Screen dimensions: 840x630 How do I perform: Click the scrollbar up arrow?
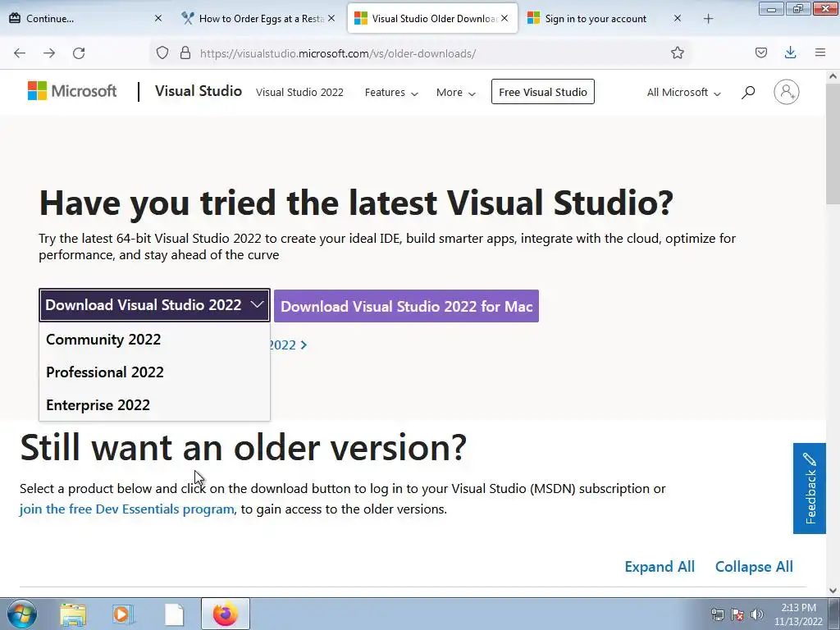point(833,76)
